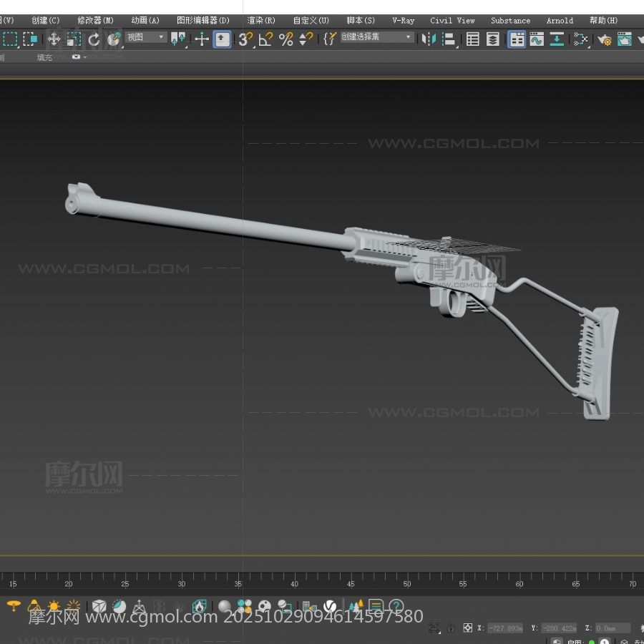This screenshot has height=644, width=644.
Task: Toggle the 3D Snaps button
Action: [x=245, y=39]
